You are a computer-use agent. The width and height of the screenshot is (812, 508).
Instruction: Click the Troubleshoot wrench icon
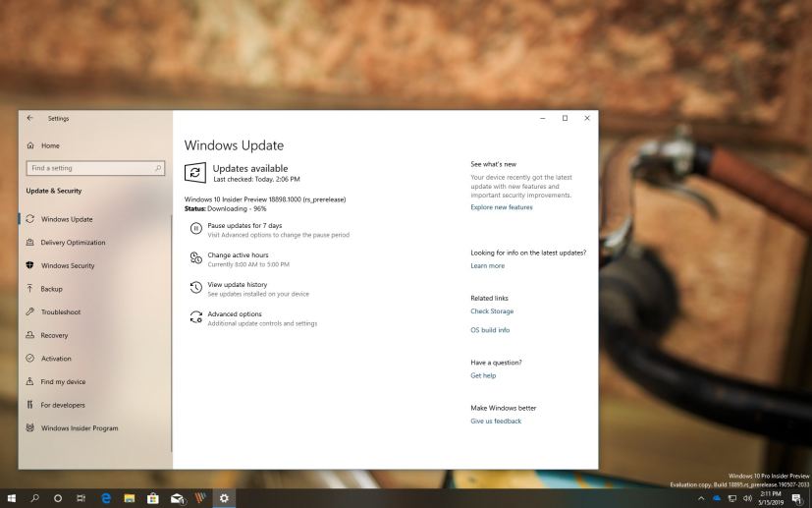30,311
